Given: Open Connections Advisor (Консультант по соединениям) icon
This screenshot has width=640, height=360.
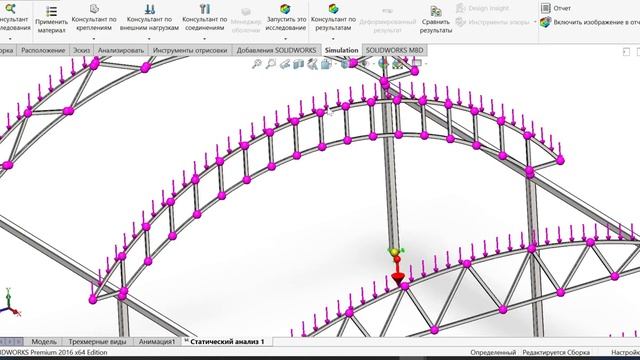Looking at the screenshot, I should [x=205, y=9].
